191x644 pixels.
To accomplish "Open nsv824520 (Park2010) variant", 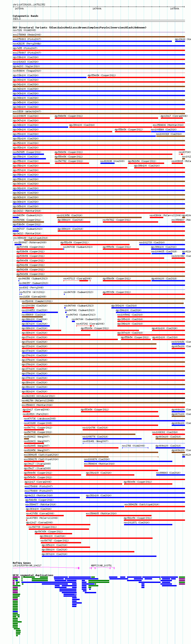I will (x=36, y=414).
